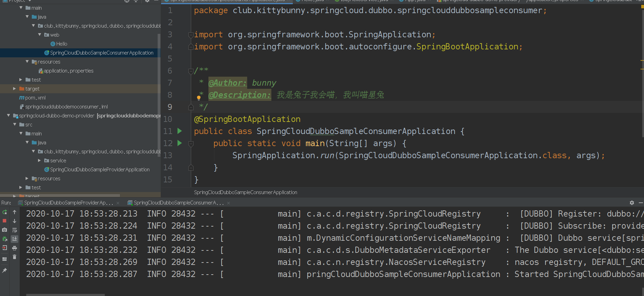Click the green bug debugger icon
Image resolution: width=644 pixels, height=296 pixels.
[x=4, y=239]
